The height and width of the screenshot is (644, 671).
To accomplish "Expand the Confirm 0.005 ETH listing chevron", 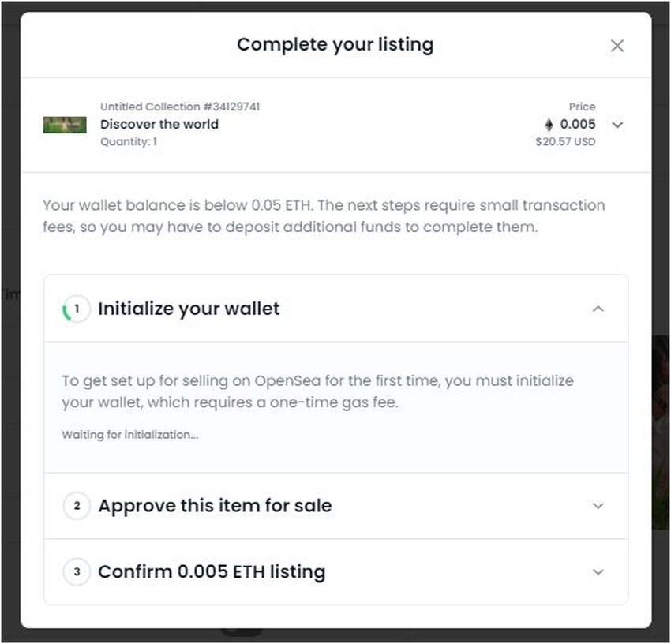I will 598,572.
